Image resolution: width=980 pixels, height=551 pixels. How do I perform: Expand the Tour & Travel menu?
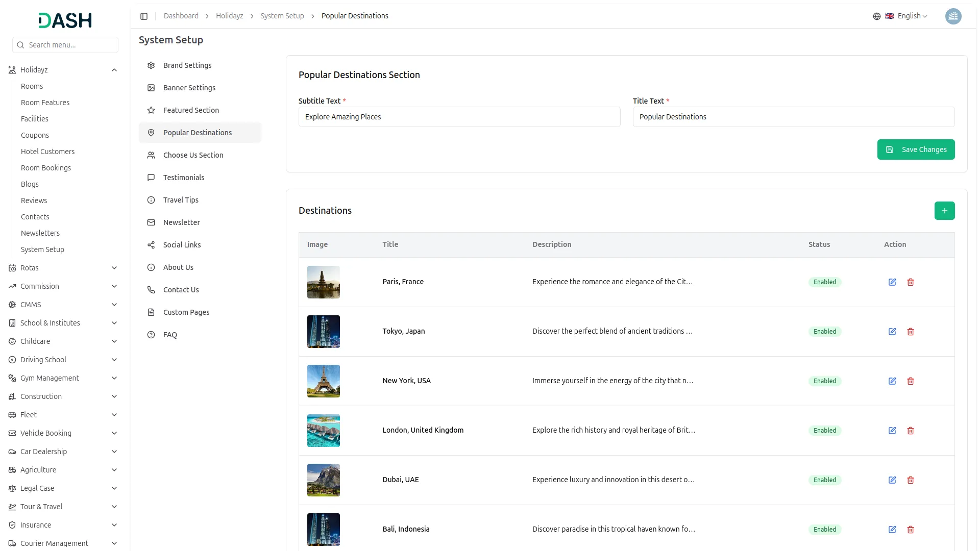point(114,507)
